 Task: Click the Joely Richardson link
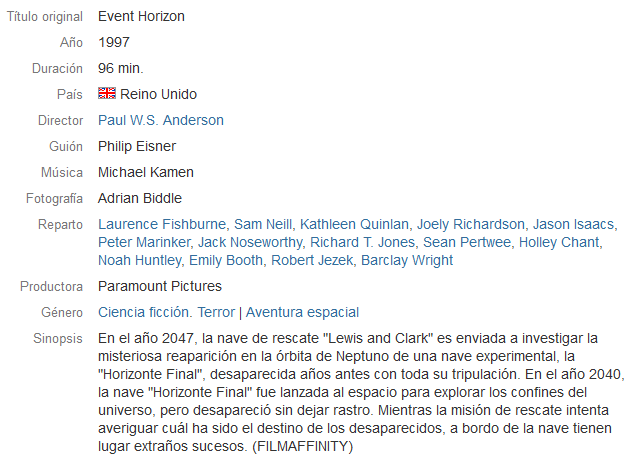coord(471,224)
